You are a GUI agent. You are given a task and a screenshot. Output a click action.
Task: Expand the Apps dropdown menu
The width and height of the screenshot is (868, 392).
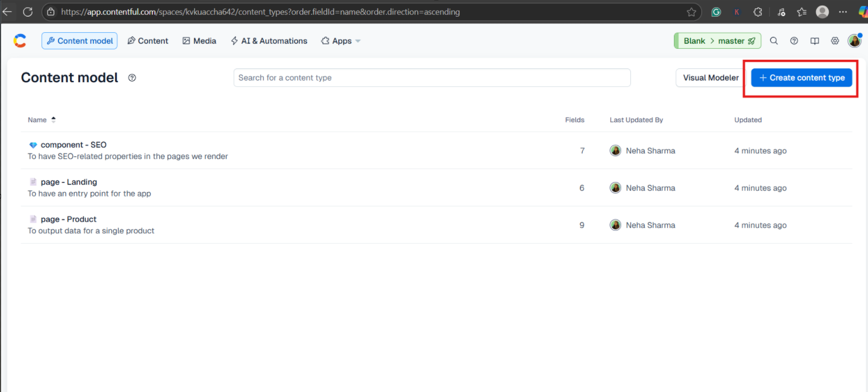pyautogui.click(x=341, y=41)
